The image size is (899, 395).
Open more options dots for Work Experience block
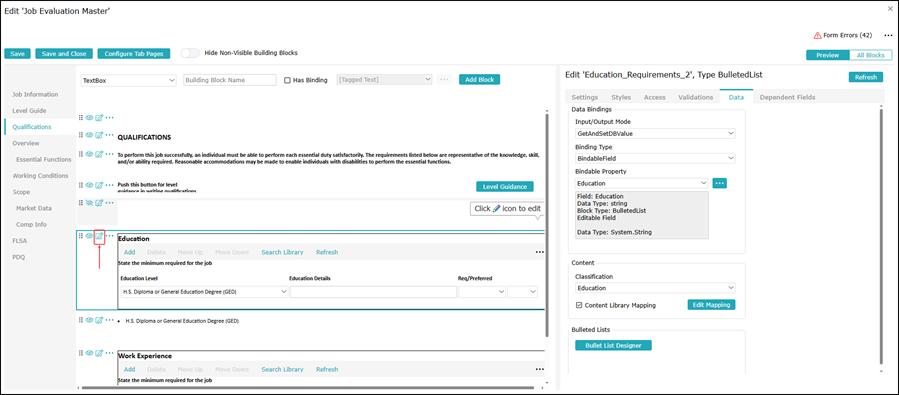[110, 353]
